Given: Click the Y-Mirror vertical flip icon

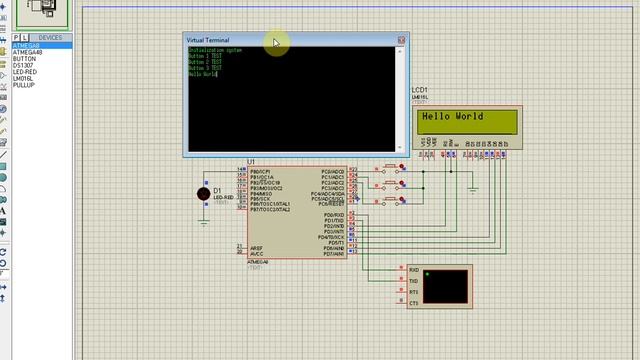Looking at the screenshot, I should [x=2, y=299].
